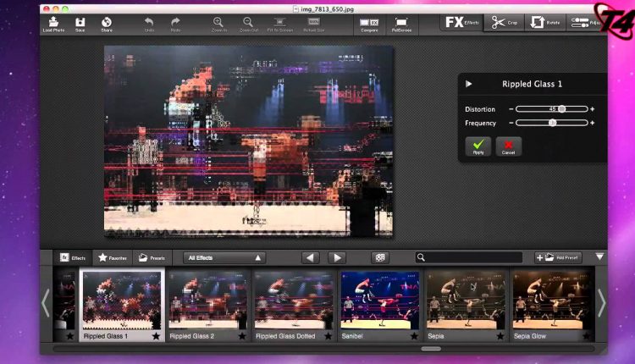Select the Actual Size icon
Viewport: 635px width, 364px height.
tap(314, 25)
